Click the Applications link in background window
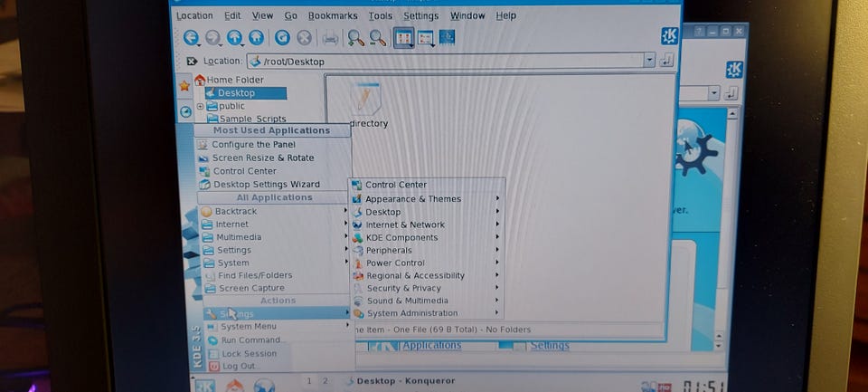868x392 pixels. click(x=432, y=346)
